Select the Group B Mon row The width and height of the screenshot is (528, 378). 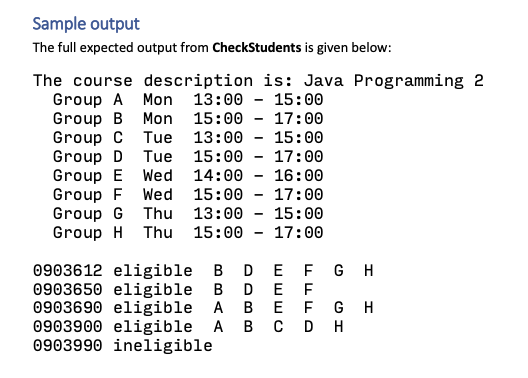pyautogui.click(x=188, y=118)
